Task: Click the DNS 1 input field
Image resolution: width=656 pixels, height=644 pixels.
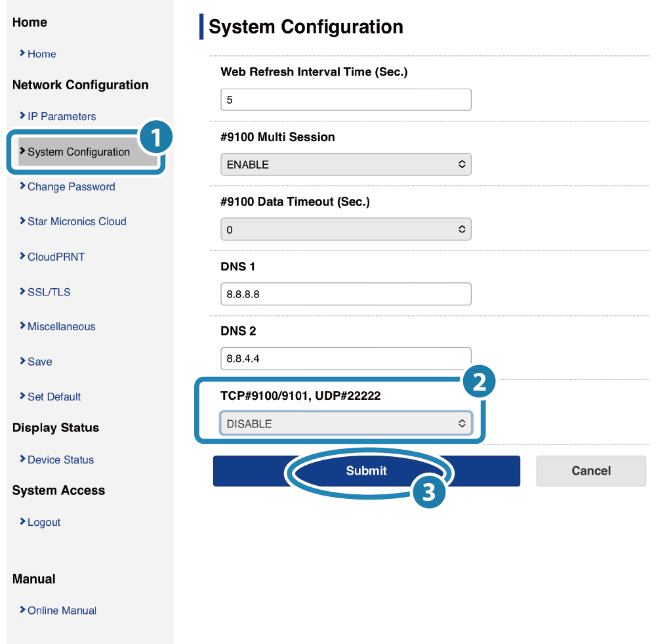Action: pyautogui.click(x=346, y=294)
